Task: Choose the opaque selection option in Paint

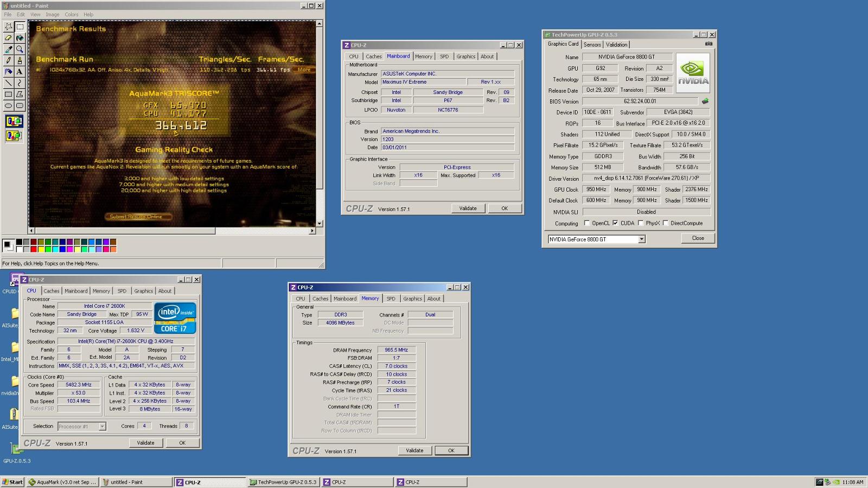Action: click(x=14, y=121)
